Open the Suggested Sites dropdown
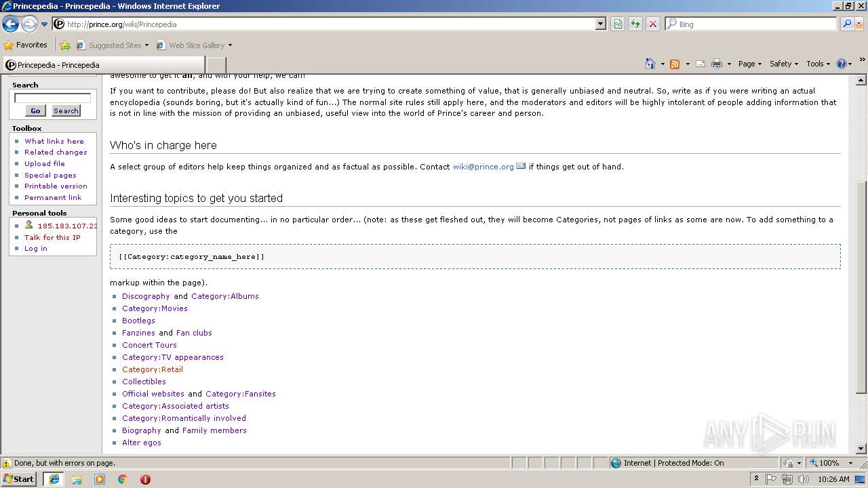Viewport: 868px width, 488px height. pos(112,45)
